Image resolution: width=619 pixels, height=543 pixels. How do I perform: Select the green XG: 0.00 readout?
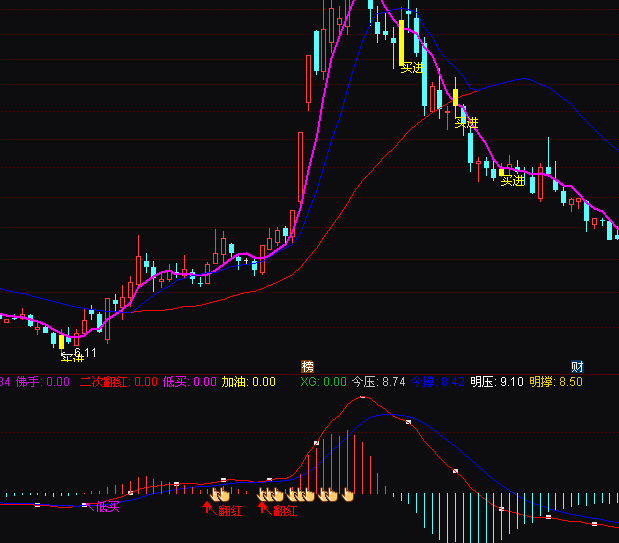coord(322,381)
